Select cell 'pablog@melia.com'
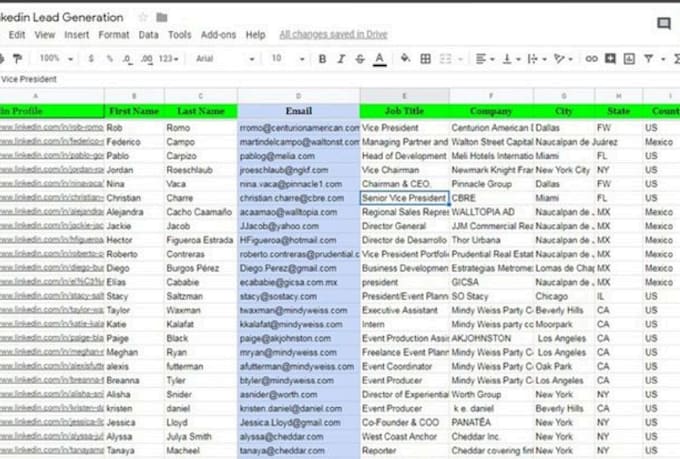The image size is (680, 459). (x=298, y=156)
